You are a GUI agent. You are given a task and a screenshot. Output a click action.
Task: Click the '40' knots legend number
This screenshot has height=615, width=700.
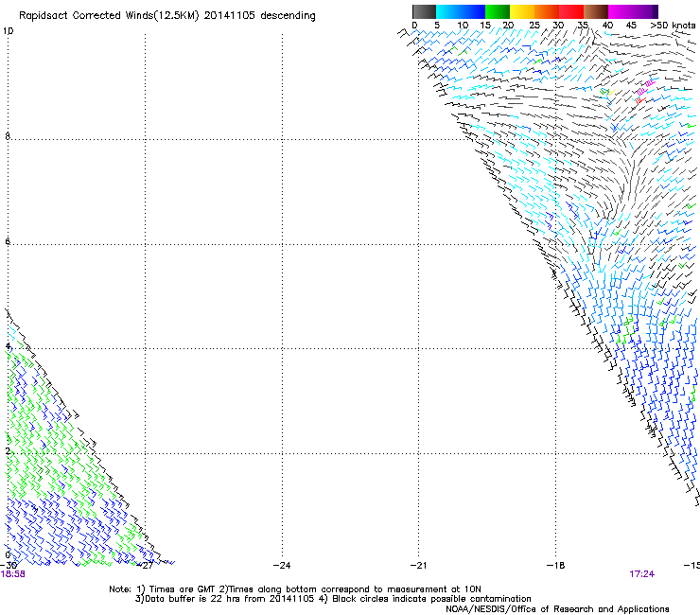[607, 26]
